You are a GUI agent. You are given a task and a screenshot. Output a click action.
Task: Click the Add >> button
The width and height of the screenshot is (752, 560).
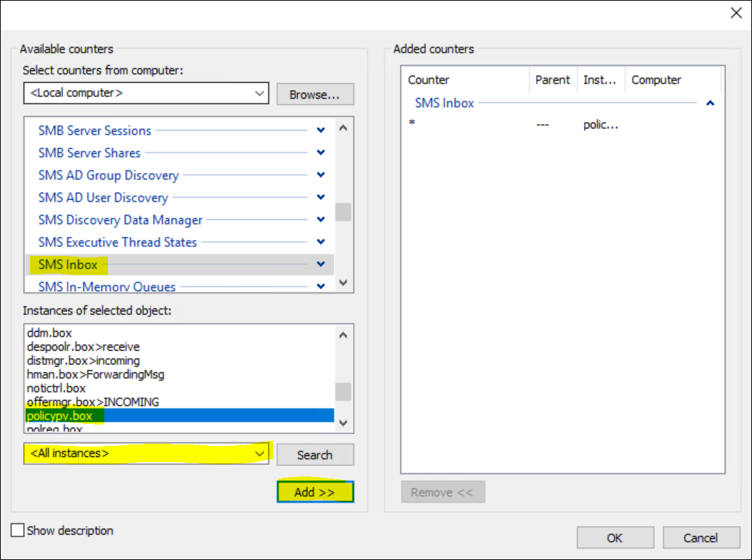point(315,492)
